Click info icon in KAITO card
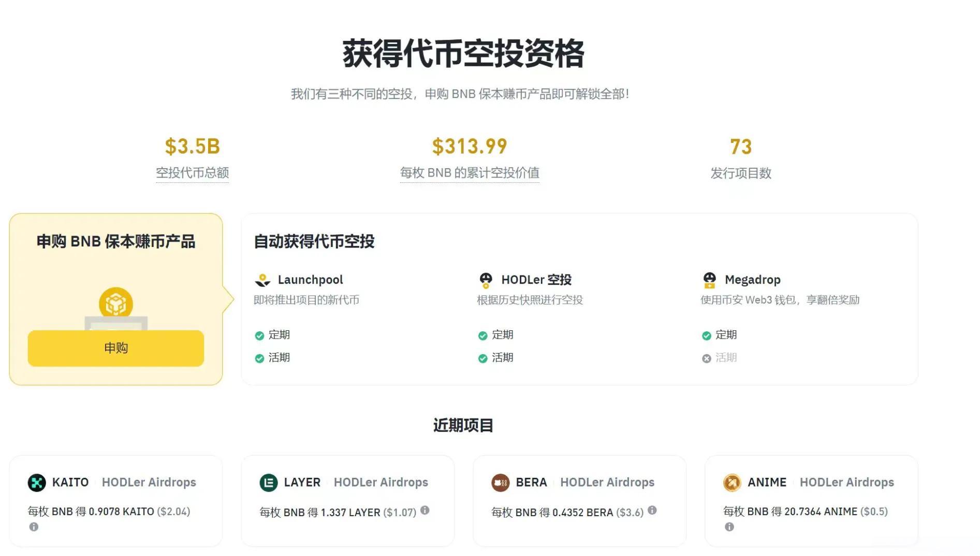This screenshot has height=556, width=980. click(x=34, y=527)
